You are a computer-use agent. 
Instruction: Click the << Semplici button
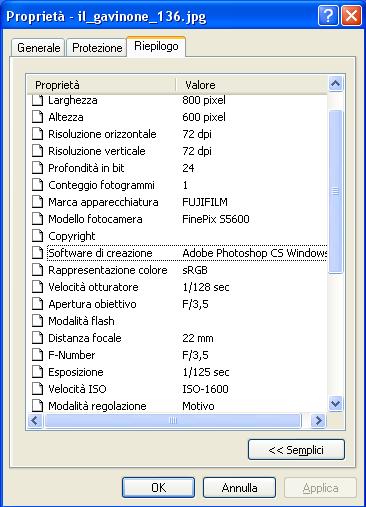[x=296, y=450]
